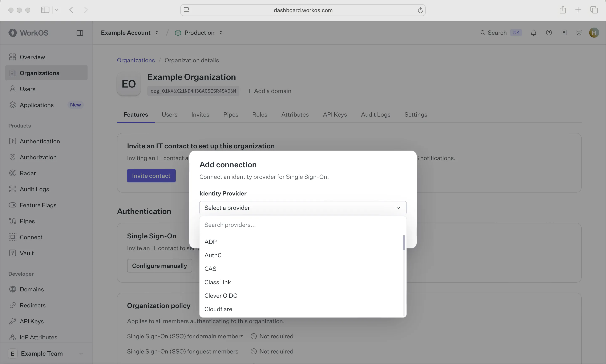Select Clever OIDC from the provider list
This screenshot has width=606, height=364.
301,296
